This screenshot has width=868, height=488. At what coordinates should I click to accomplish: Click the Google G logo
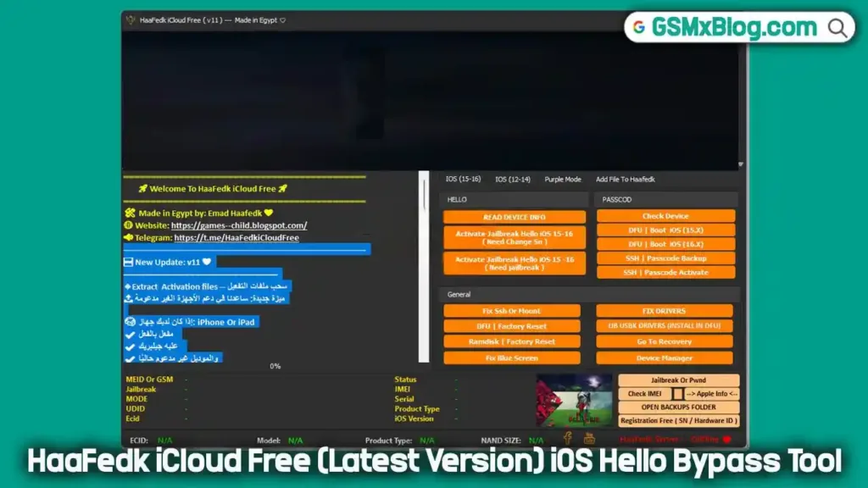coord(639,27)
